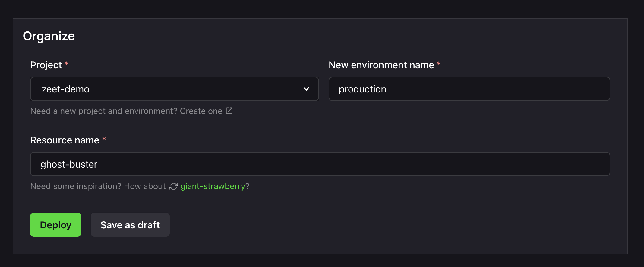Click the Organize section heading

(49, 36)
